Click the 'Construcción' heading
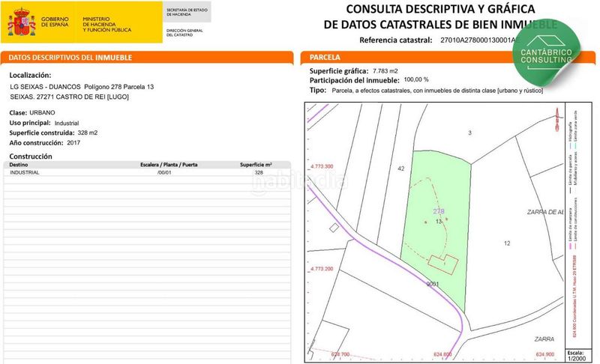 (x=31, y=157)
